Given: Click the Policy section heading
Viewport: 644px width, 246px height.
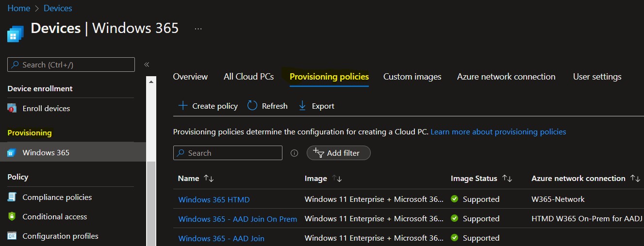Looking at the screenshot, I should tap(18, 177).
